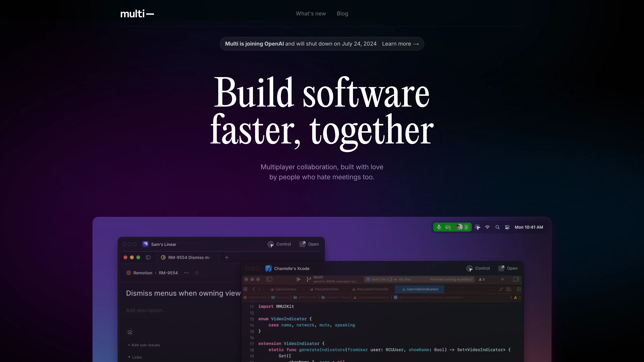644x362 pixels.
Task: Click the 'enum VideoIndicator' code line
Action: pos(285,319)
